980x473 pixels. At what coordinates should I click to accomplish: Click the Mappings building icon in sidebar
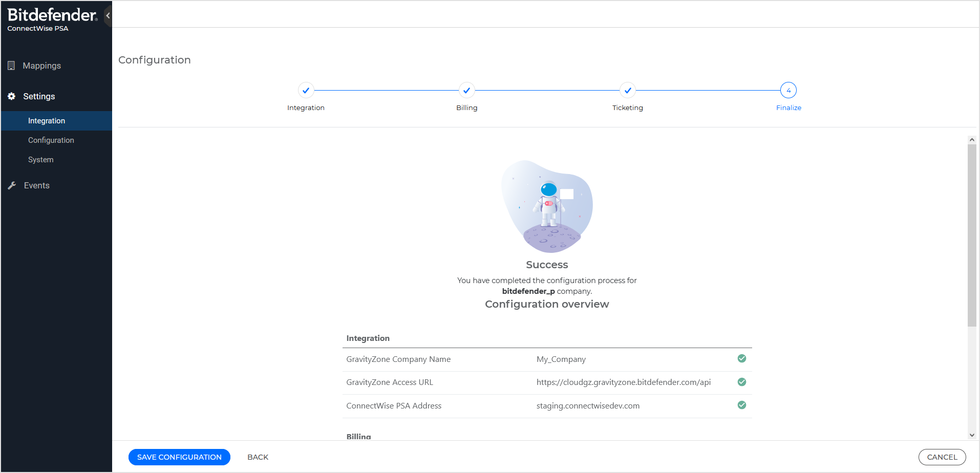pyautogui.click(x=11, y=66)
